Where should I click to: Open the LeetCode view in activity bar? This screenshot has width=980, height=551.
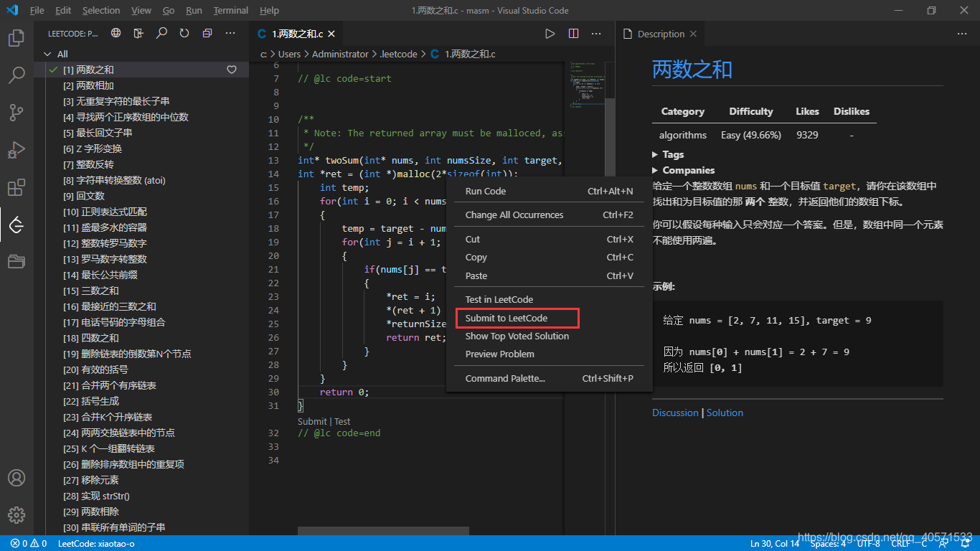coord(17,225)
